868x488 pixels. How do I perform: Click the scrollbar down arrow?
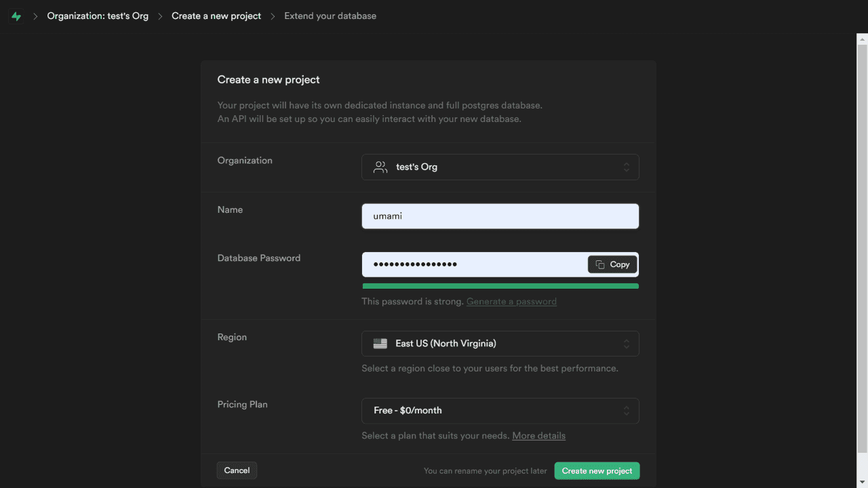pos(862,482)
